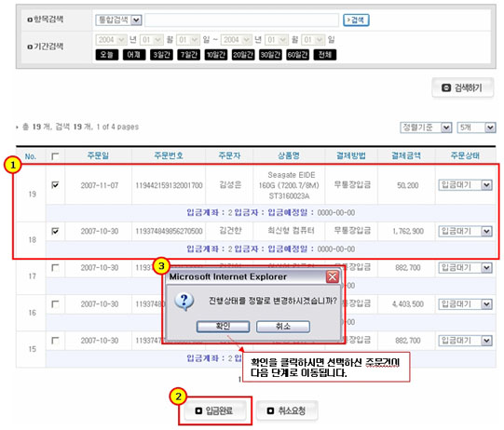Uncheck order number 19 checkbox
The height and width of the screenshot is (430, 504).
coord(55,185)
